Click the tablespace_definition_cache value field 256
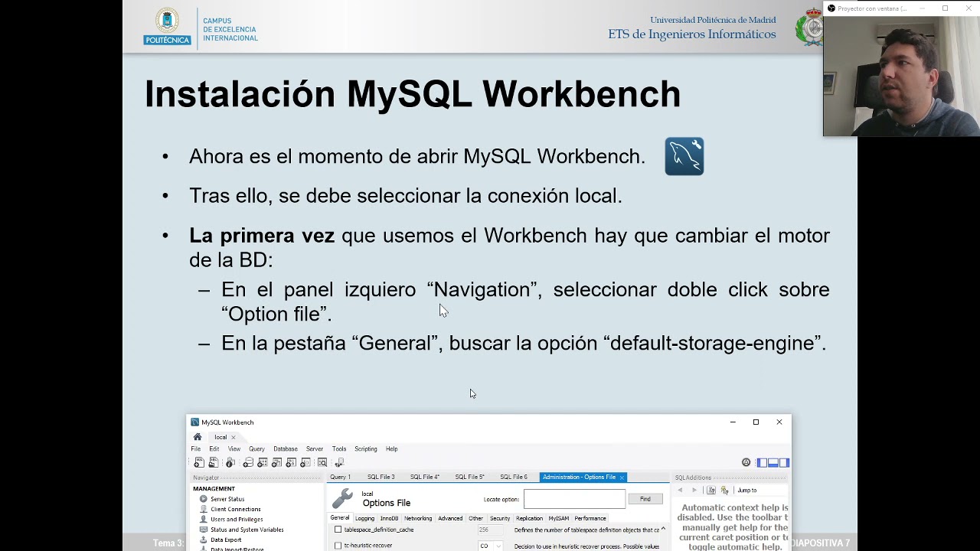Screen dimensions: 980x551 (x=491, y=530)
